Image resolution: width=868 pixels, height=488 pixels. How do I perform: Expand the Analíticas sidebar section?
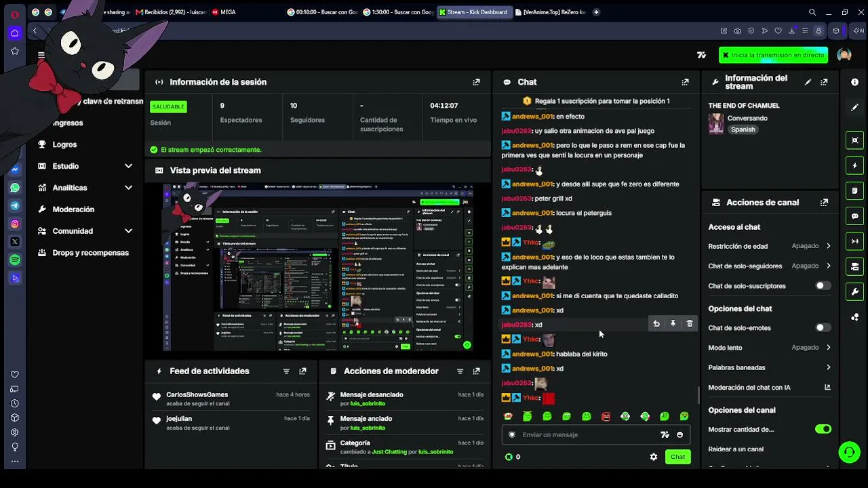(128, 188)
